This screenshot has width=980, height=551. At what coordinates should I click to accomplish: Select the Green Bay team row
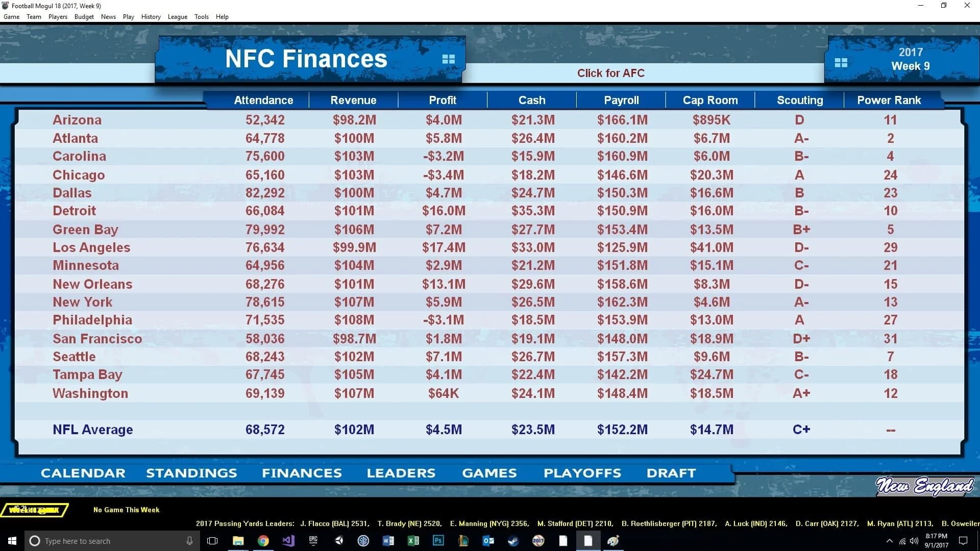[x=85, y=230]
